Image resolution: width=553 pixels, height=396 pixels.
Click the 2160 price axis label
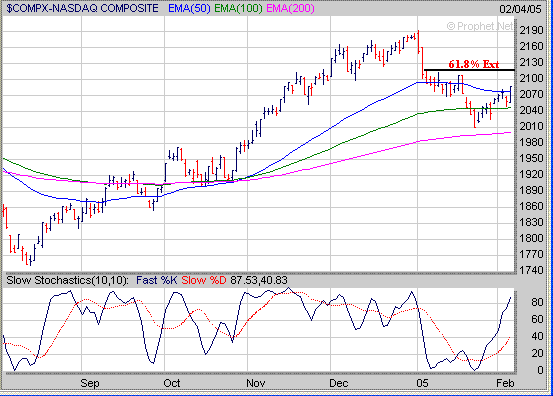coord(531,46)
